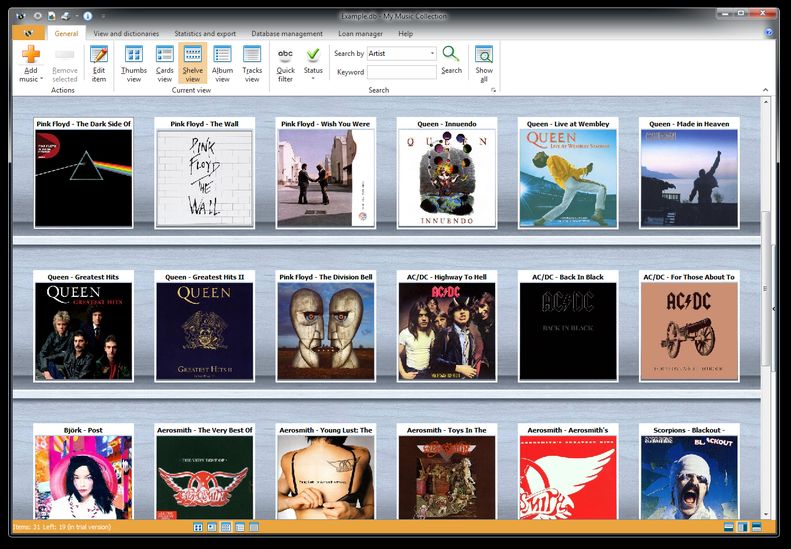The image size is (791, 549).
Task: Select Pink Floyd - Wish You Were album
Action: [325, 173]
